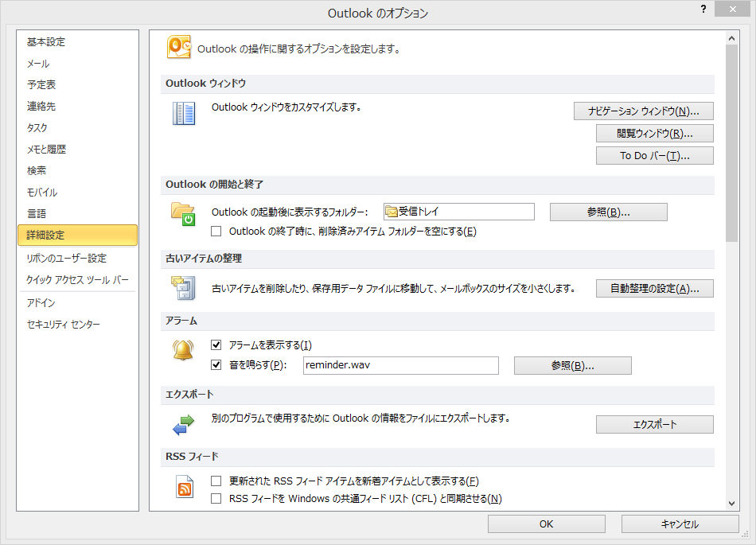Click the alarm bell icon

click(183, 350)
